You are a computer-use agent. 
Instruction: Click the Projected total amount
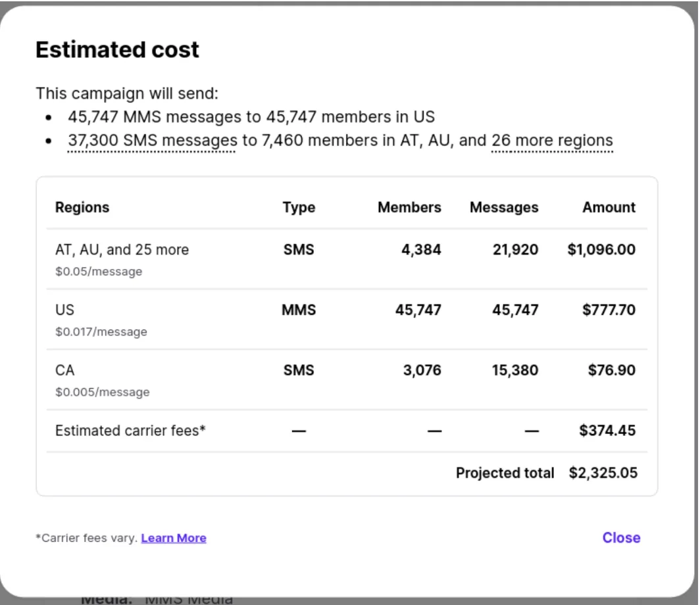[603, 473]
